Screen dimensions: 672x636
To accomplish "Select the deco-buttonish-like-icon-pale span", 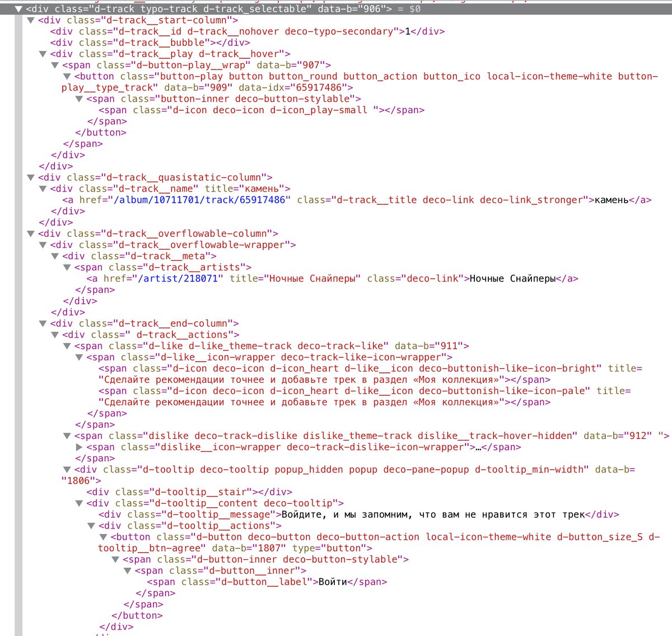I will pos(365,396).
